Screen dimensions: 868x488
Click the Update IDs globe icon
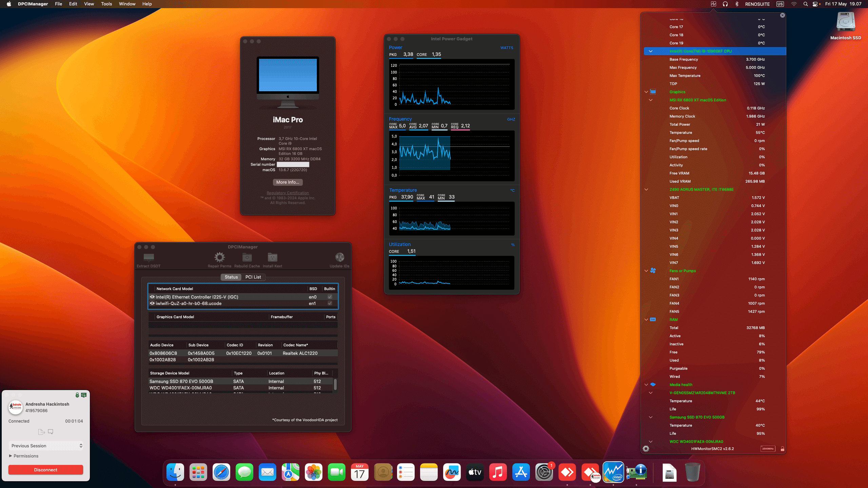tap(339, 257)
